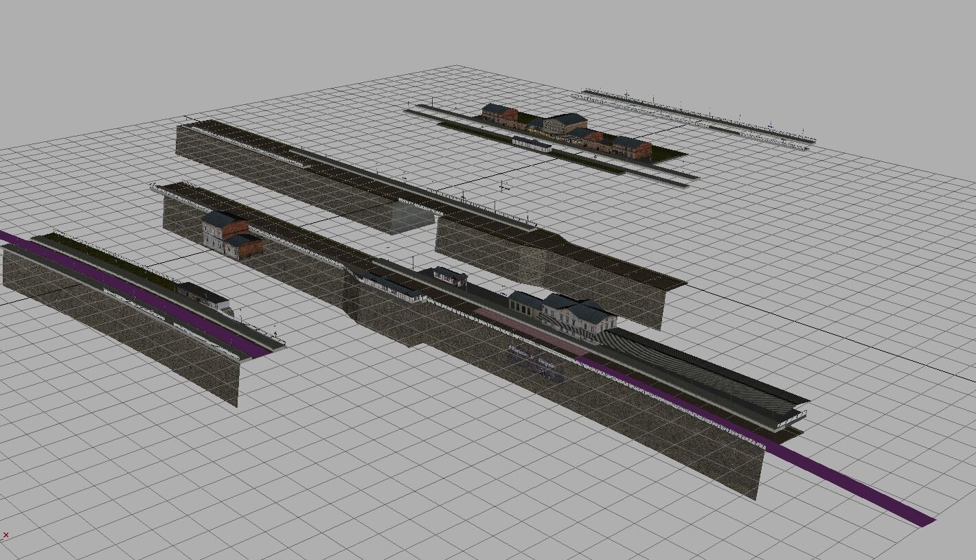Select the pair of red brick houses

coord(231,235)
